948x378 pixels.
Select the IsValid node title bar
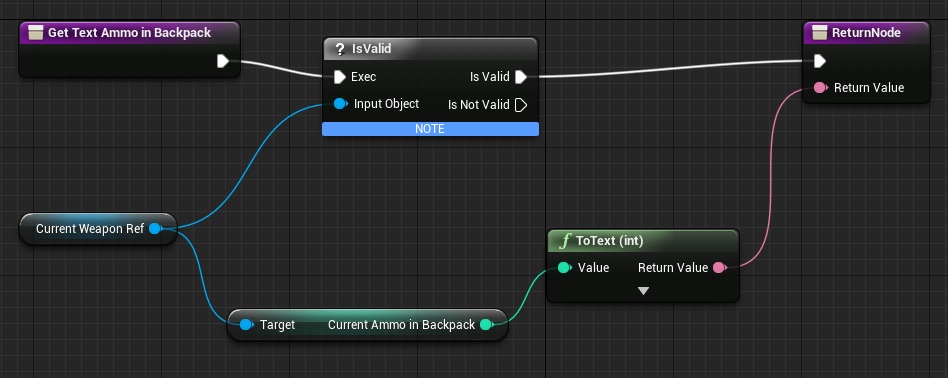430,48
